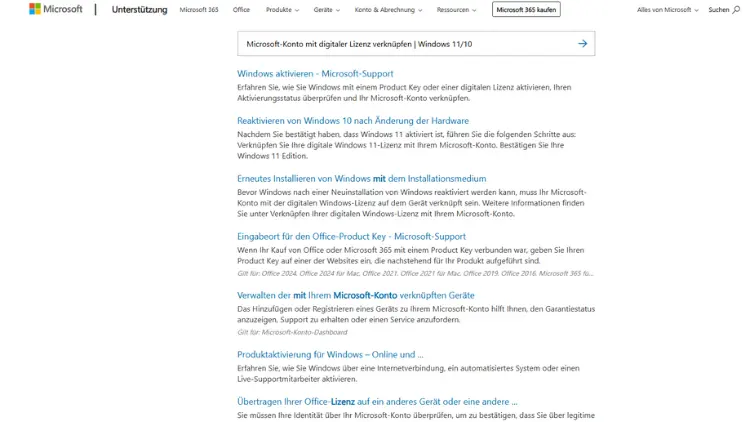The image size is (750, 422).
Task: Open Erneutes Installieren von Windows result
Action: [347, 178]
